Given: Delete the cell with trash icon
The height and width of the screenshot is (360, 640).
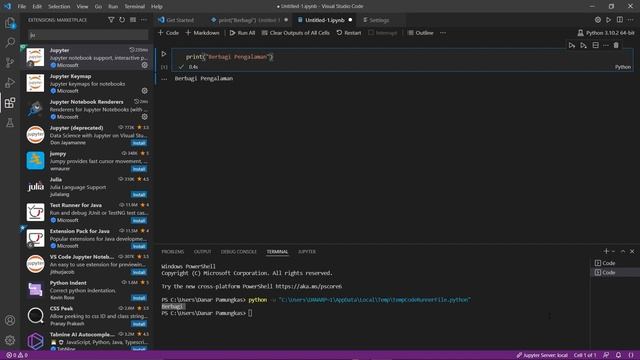Looking at the screenshot, I should pyautogui.click(x=616, y=45).
